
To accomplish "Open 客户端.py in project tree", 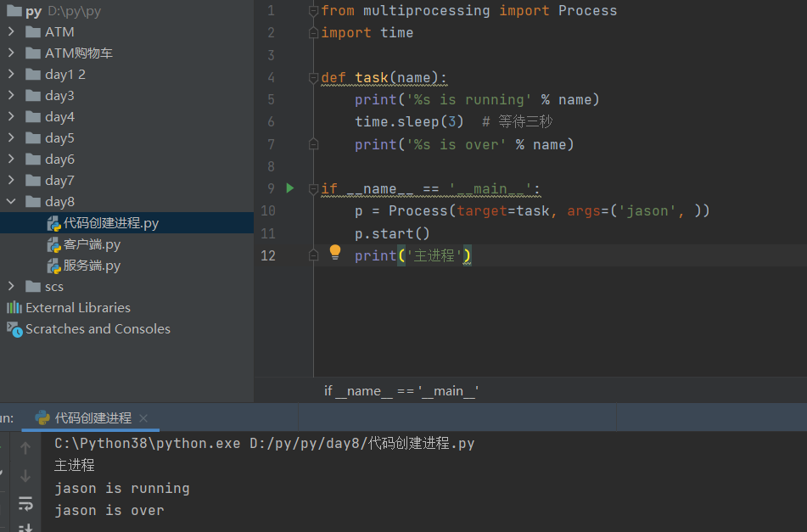I will click(x=92, y=244).
